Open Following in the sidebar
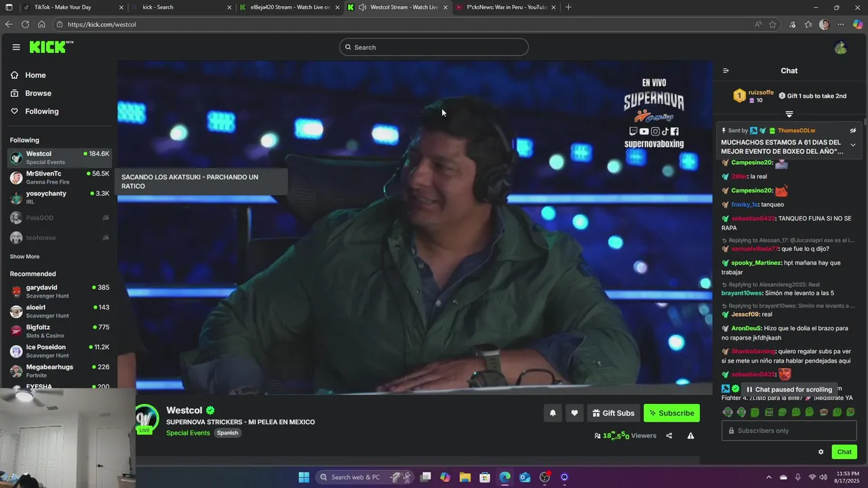This screenshot has width=868, height=488. [35, 111]
